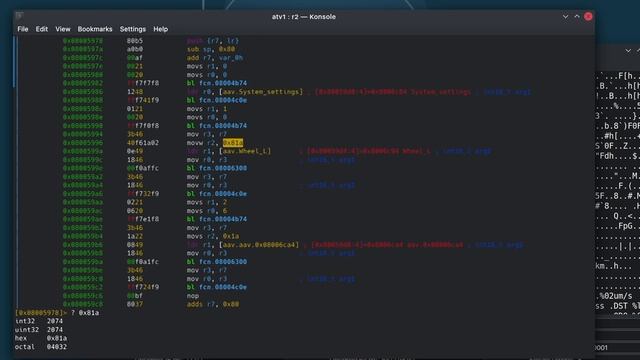Close the Konsole window with red button
640x360 pixels.
(588, 16)
